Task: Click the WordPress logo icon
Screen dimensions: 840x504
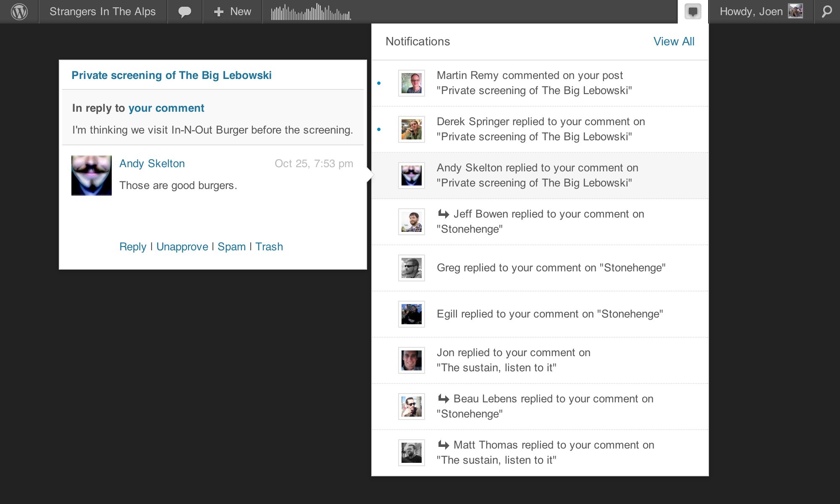Action: tap(19, 11)
